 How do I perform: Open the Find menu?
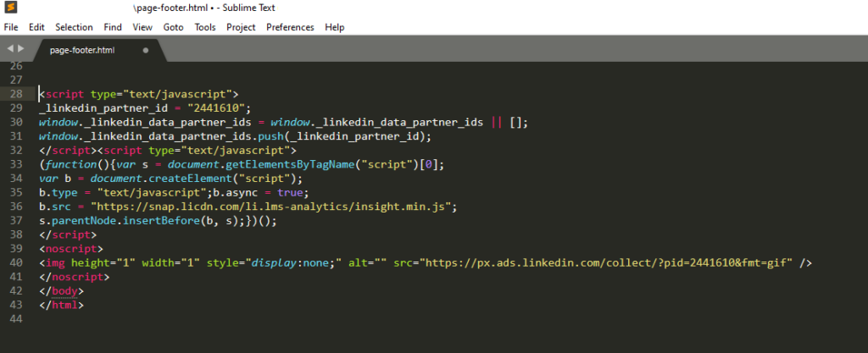pyautogui.click(x=113, y=27)
